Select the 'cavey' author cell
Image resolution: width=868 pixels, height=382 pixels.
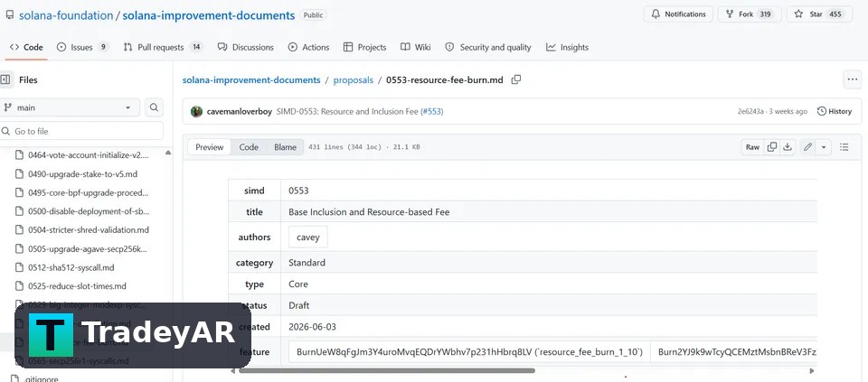pos(307,238)
